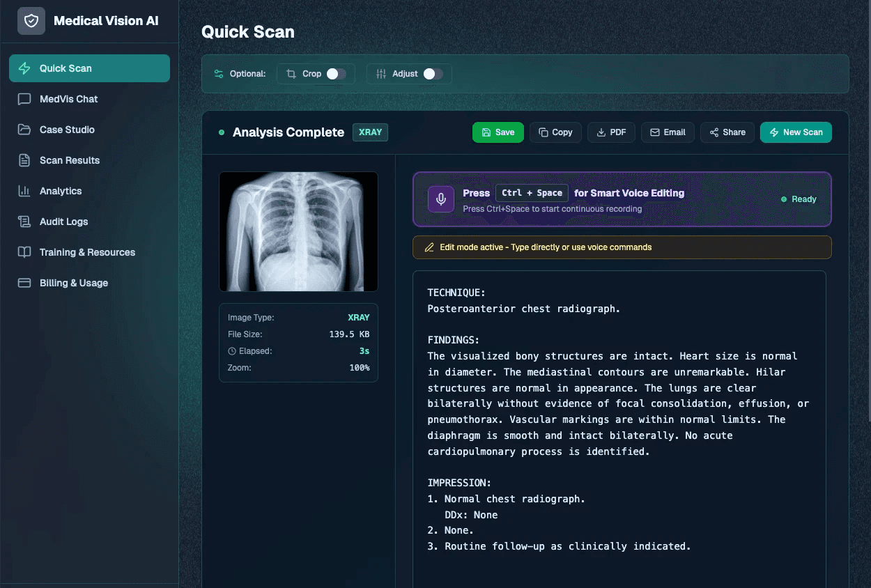Click the Audit Logs list icon

tap(23, 222)
